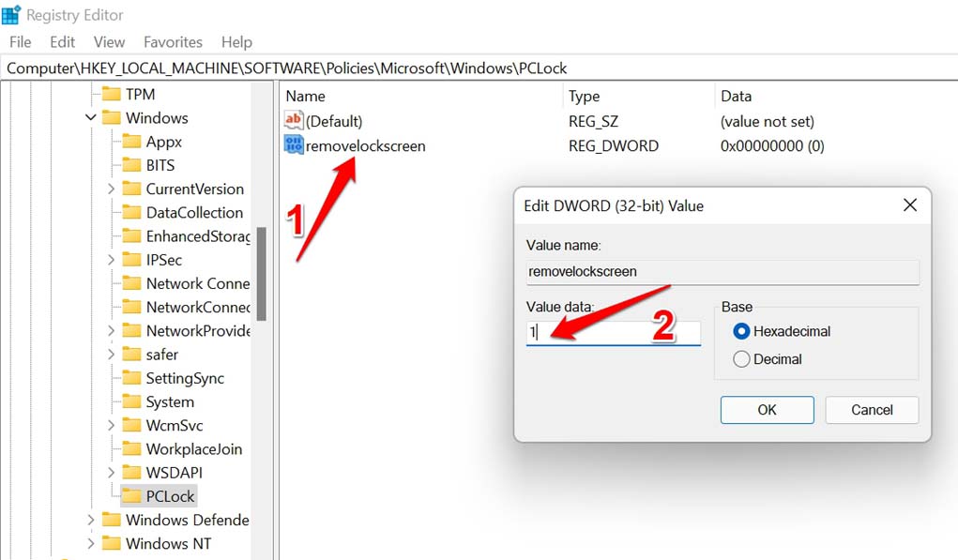Image resolution: width=958 pixels, height=560 pixels.
Task: Open the Help menu
Action: pos(236,42)
